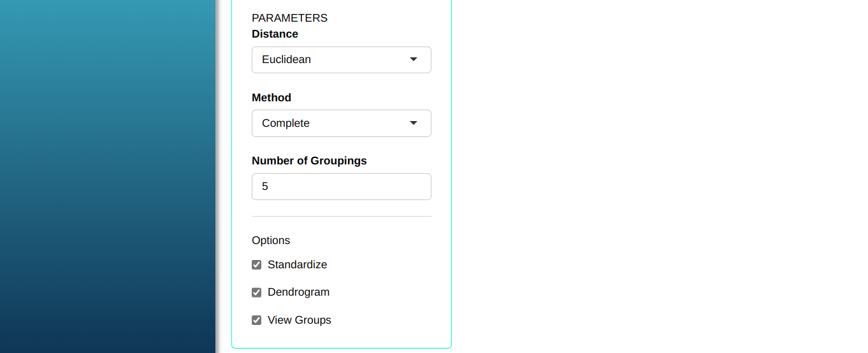Click the Number of Groupings label

pyautogui.click(x=309, y=161)
